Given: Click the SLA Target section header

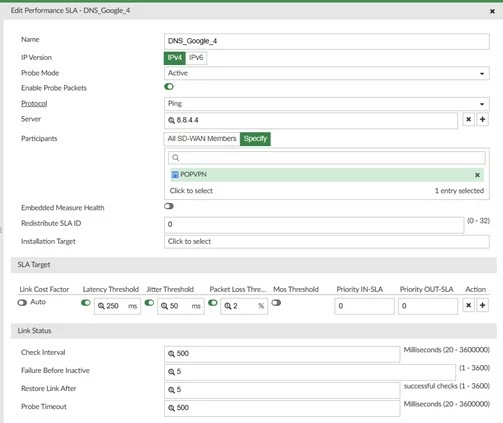Looking at the screenshot, I should pos(254,265).
